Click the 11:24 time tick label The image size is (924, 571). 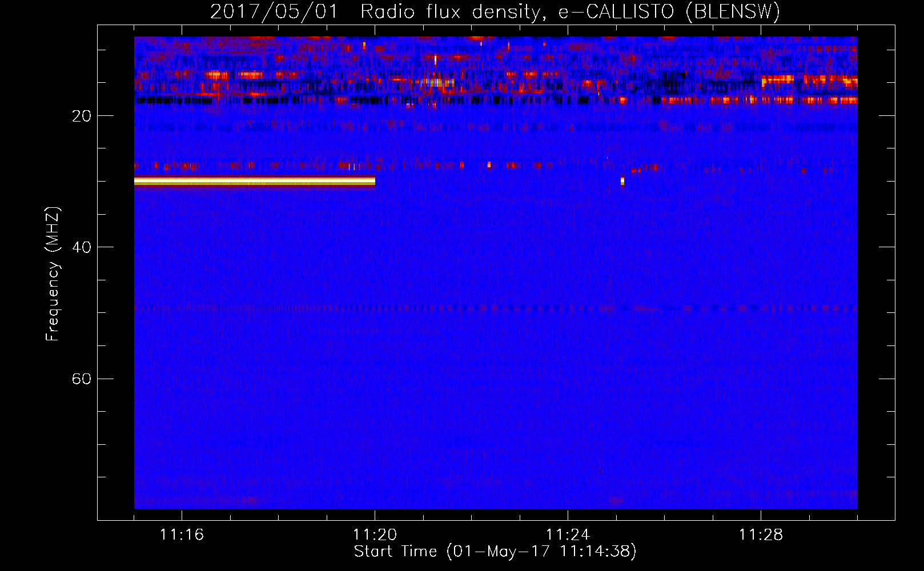coord(568,535)
